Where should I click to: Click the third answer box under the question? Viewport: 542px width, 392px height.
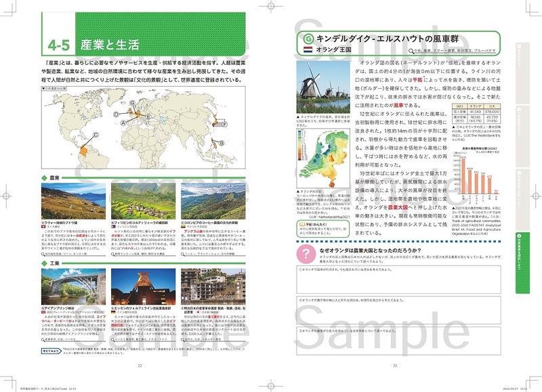pyautogui.click(x=398, y=341)
